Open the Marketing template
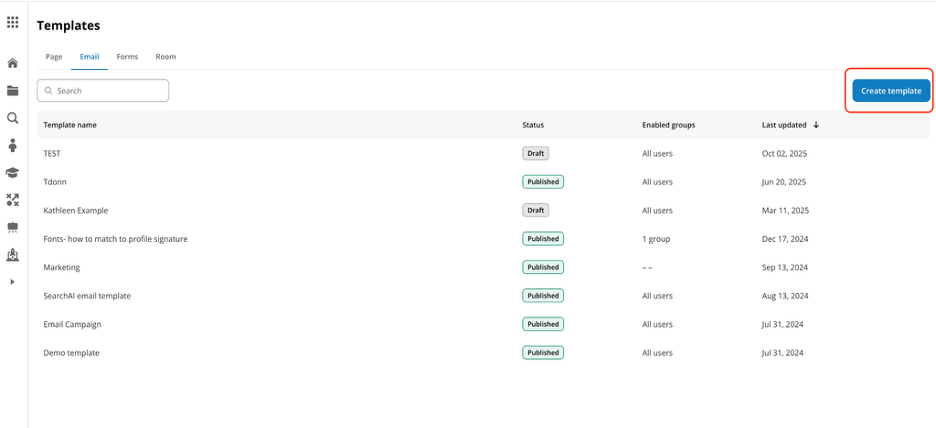The width and height of the screenshot is (936, 428). point(61,267)
